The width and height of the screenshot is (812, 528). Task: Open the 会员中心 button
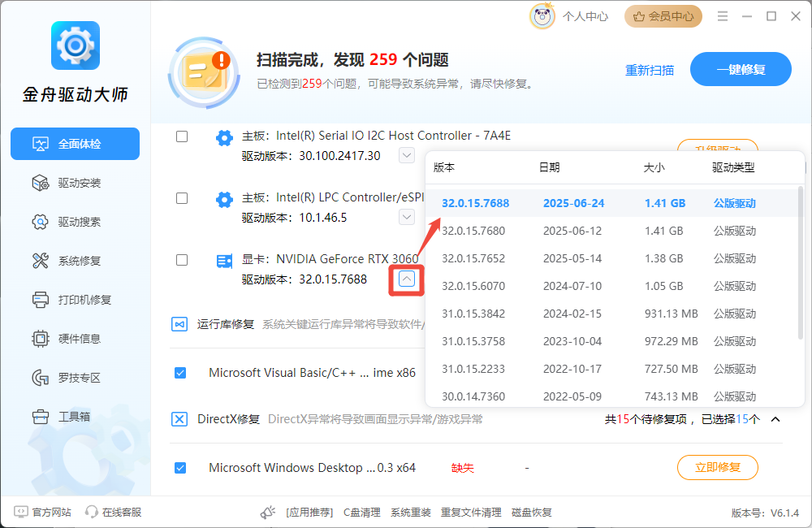(x=663, y=16)
